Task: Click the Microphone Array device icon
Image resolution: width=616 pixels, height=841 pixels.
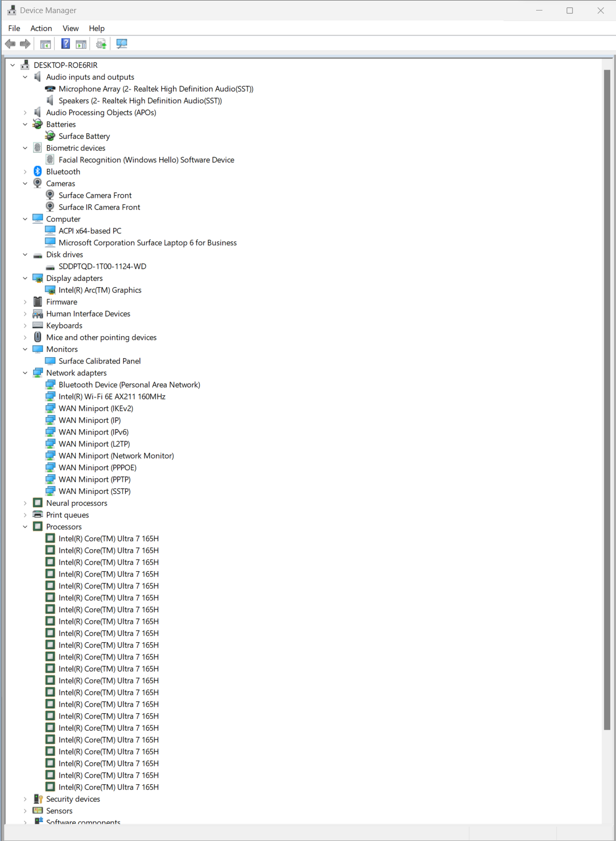Action: click(x=50, y=89)
